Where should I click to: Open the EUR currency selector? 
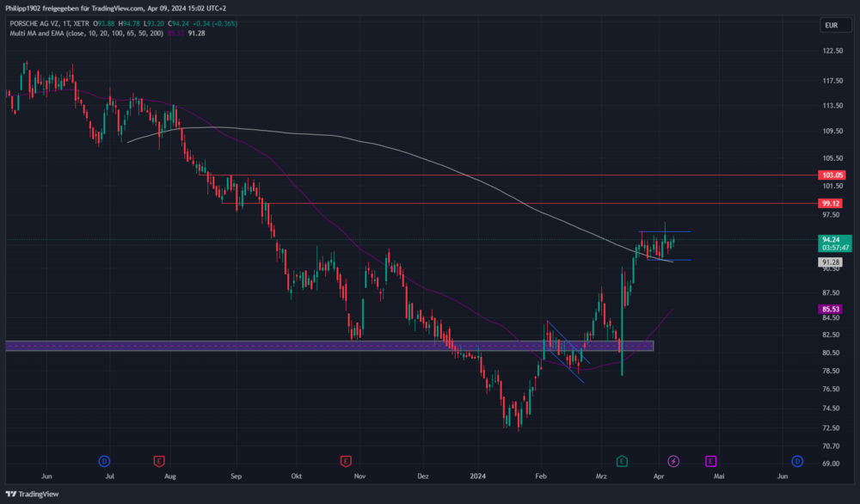click(831, 25)
